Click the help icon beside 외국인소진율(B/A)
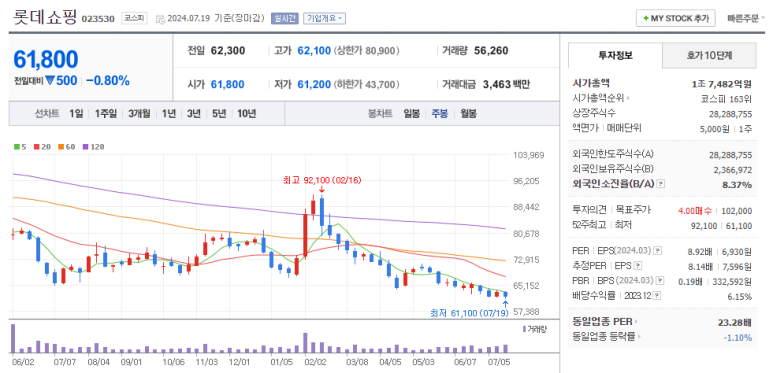This screenshot has width=773, height=373. (661, 184)
